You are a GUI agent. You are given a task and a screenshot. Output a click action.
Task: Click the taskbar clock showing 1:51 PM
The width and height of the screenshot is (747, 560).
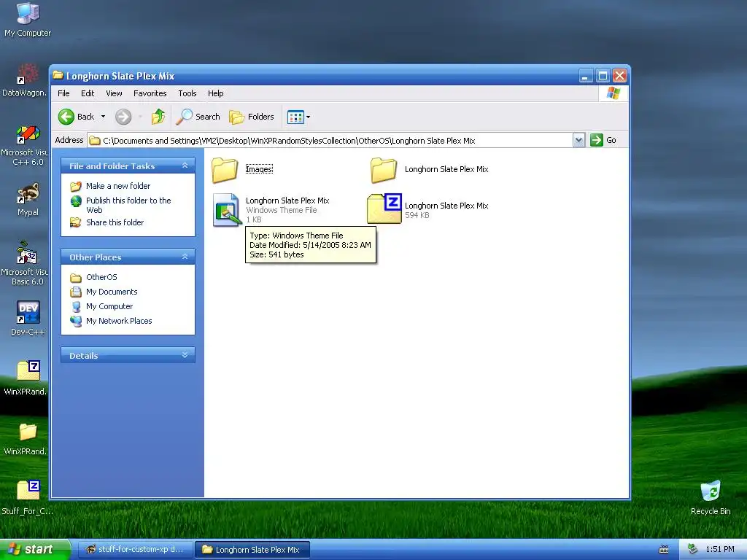(x=720, y=550)
